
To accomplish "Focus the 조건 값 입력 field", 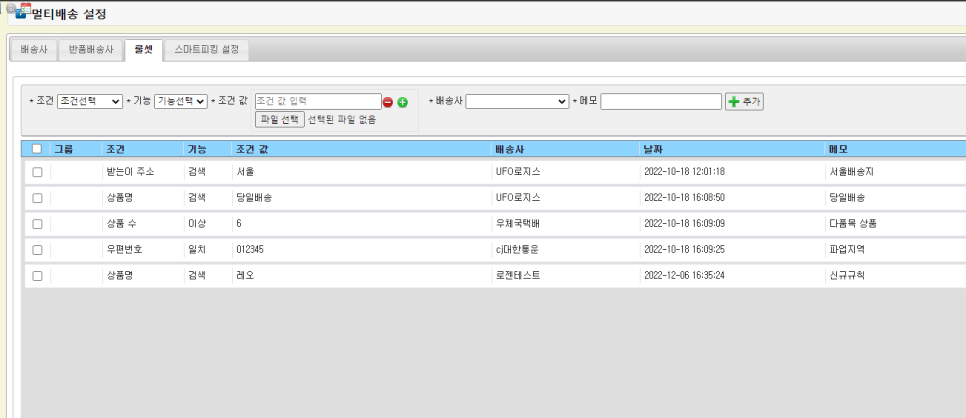I will pyautogui.click(x=319, y=101).
